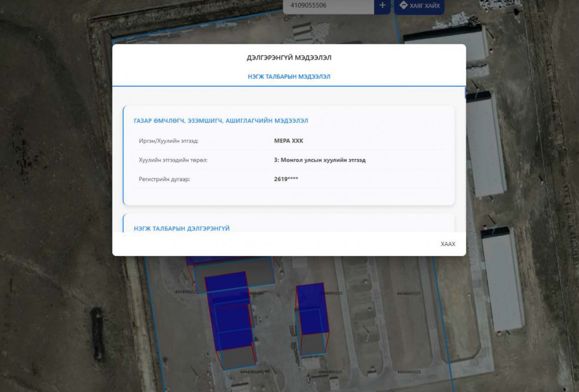Image resolution: width=579 pixels, height=392 pixels.
Task: Click the НЭГЖ ТАЛБАРЫН ДЭЛГЭРЭНГҮЙ section heading
Action: (x=181, y=228)
